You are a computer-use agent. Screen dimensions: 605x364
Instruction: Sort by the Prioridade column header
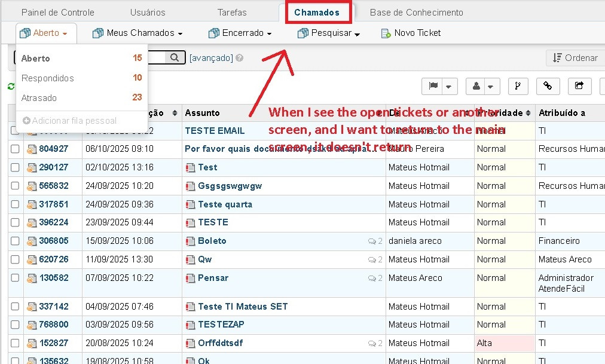pos(501,112)
